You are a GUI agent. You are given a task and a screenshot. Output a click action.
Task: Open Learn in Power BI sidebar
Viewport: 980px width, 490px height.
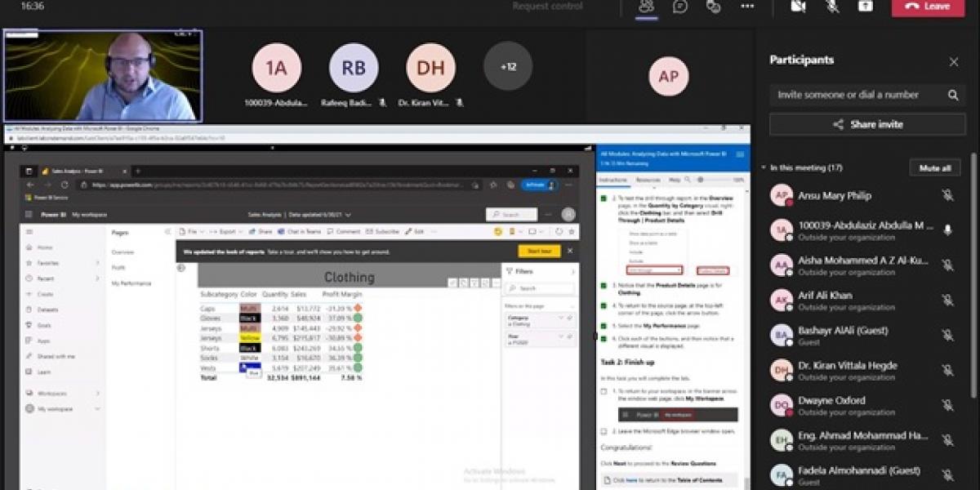[44, 372]
